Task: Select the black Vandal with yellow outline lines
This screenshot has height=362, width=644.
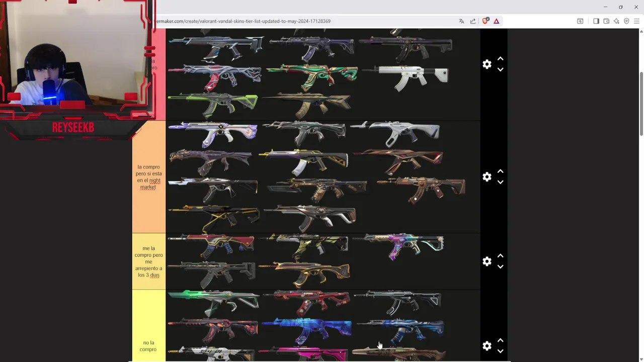Action: tap(213, 218)
